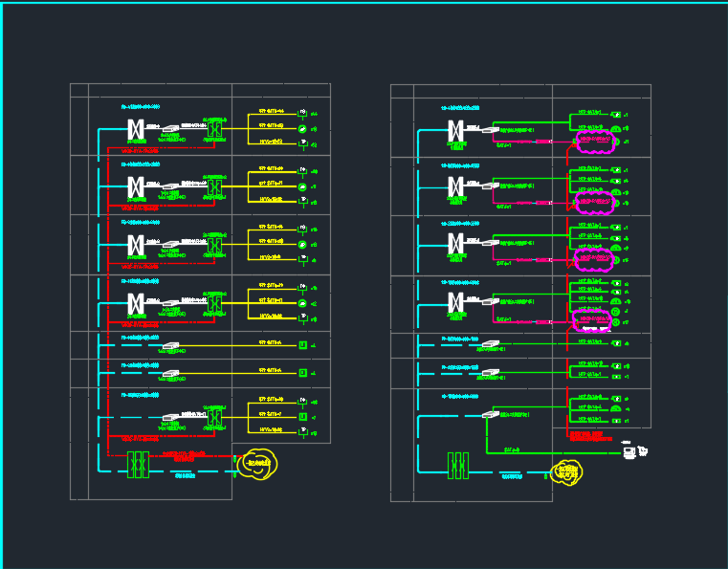The height and width of the screenshot is (569, 728).
Task: Select the white switch symbol in the left diagram's fifth row
Action: click(171, 346)
